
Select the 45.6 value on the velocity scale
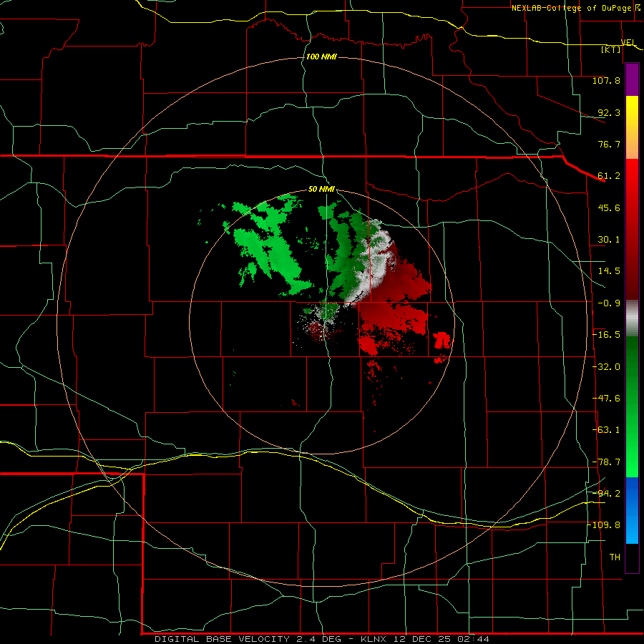[609, 208]
